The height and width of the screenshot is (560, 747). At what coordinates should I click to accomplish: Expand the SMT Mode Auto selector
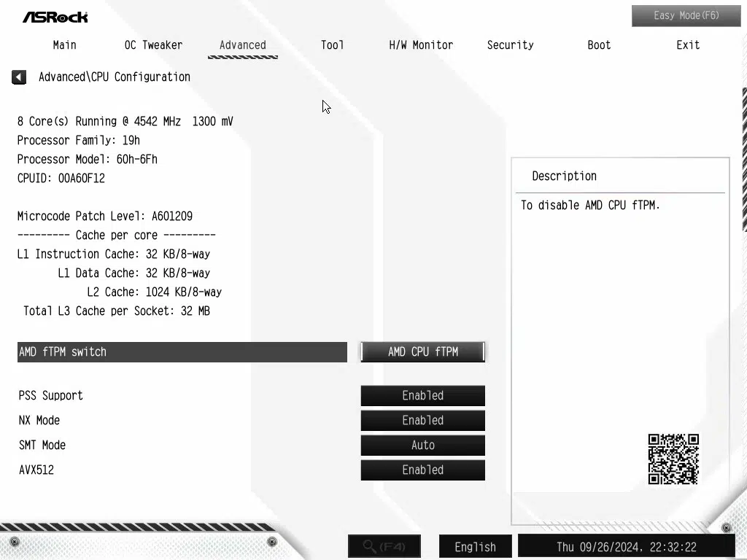point(422,446)
